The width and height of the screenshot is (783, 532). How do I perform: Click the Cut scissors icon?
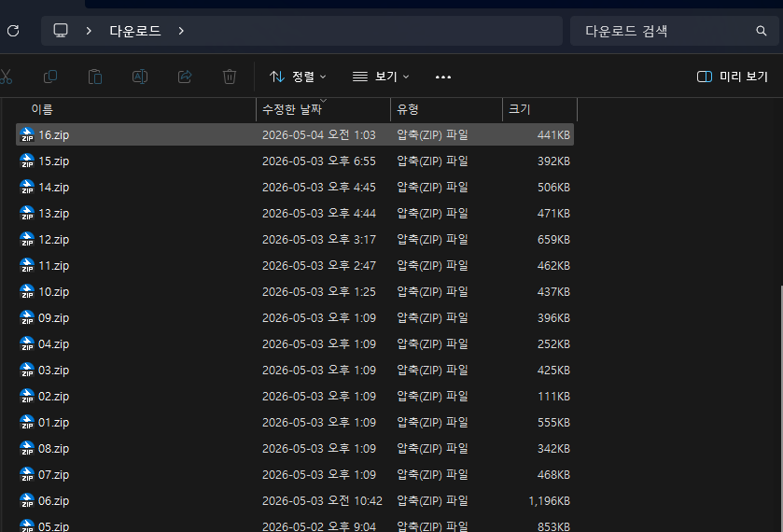[6, 77]
